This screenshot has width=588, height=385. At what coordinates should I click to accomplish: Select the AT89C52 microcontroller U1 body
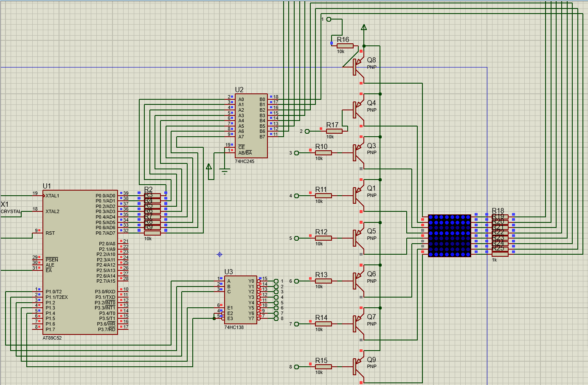[80, 262]
